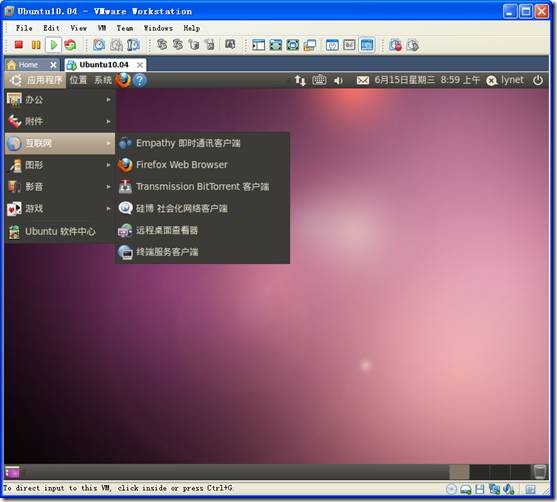Close the Ubuntu10.04 tab with its X
The height and width of the screenshot is (502, 557).
140,65
